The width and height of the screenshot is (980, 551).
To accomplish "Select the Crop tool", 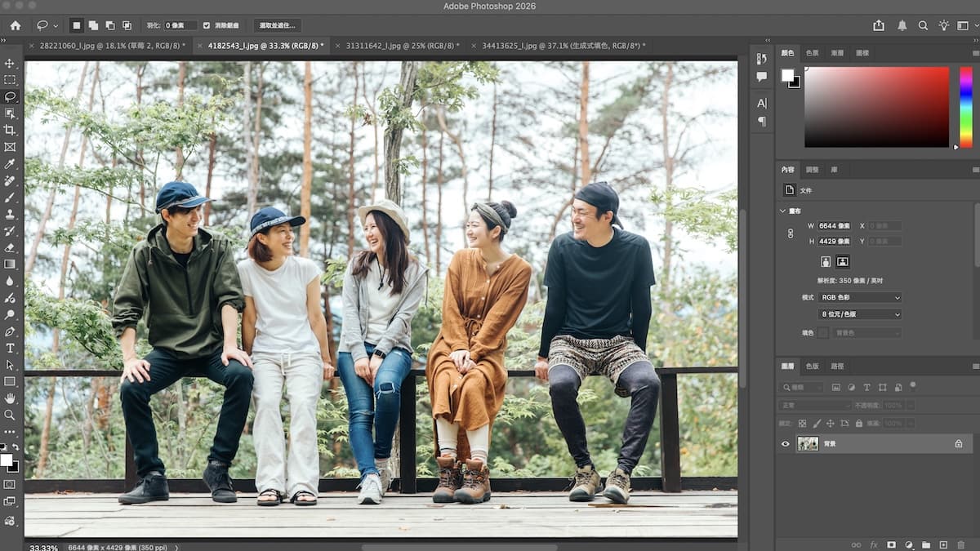I will click(10, 130).
